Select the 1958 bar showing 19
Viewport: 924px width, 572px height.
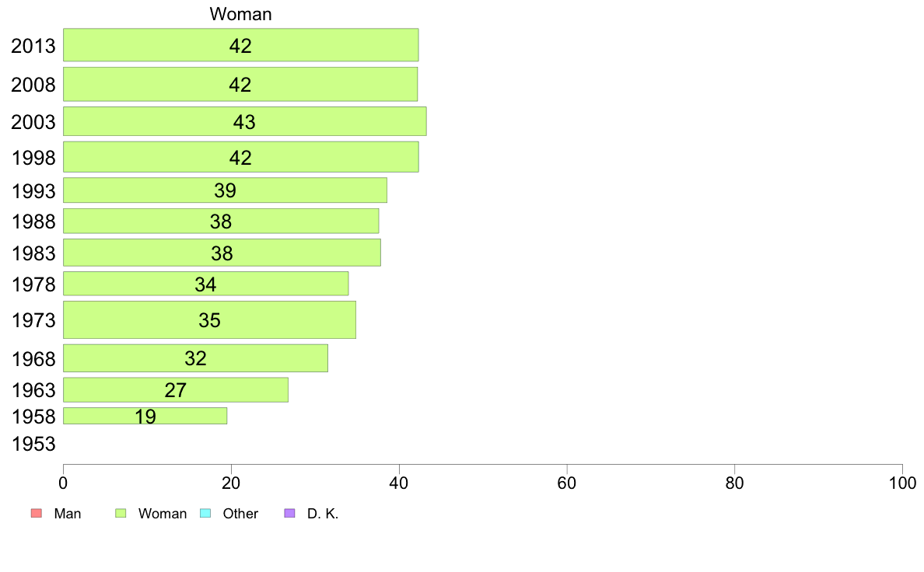(145, 416)
